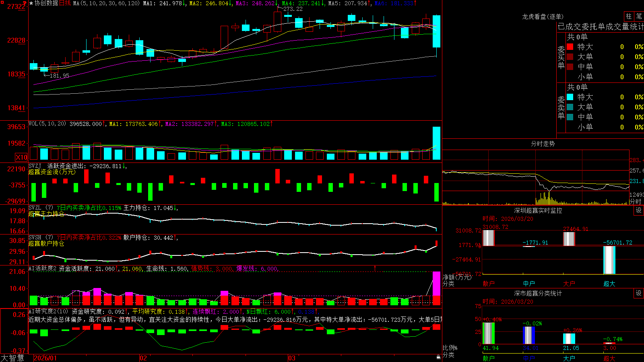Viewport: 644px width, 362px height.
Task: Click the star icon before 协创数据
Action: coord(31,3)
